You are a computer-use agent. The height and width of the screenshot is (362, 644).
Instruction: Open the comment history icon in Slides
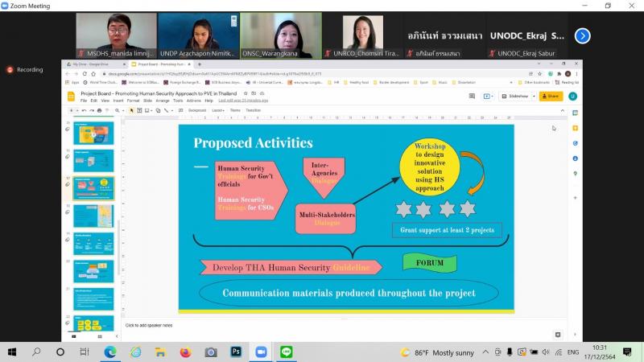pos(472,96)
